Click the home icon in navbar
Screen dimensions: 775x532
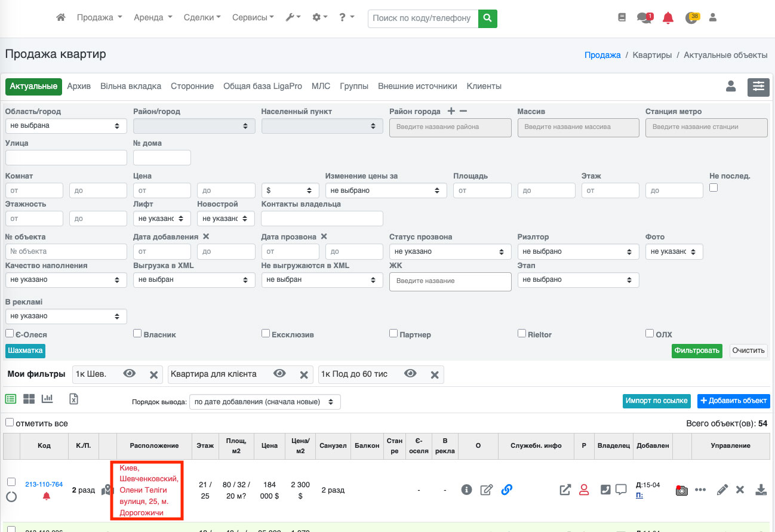point(60,18)
